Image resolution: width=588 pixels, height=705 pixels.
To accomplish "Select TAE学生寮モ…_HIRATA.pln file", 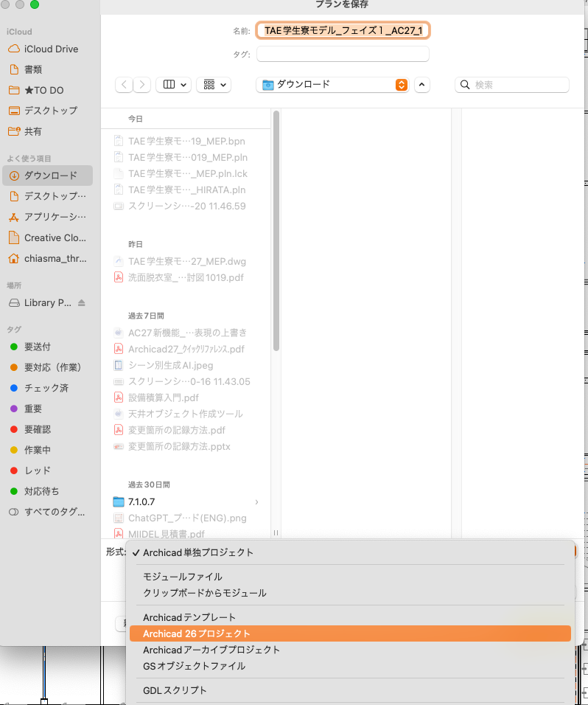I will coord(186,190).
